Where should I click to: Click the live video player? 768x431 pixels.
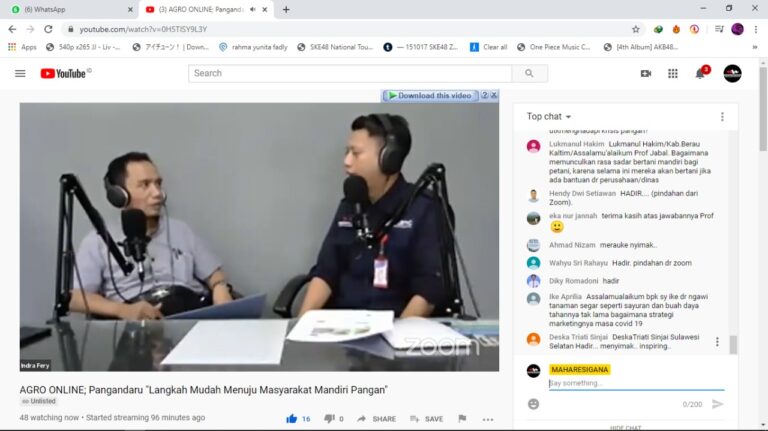(x=259, y=237)
